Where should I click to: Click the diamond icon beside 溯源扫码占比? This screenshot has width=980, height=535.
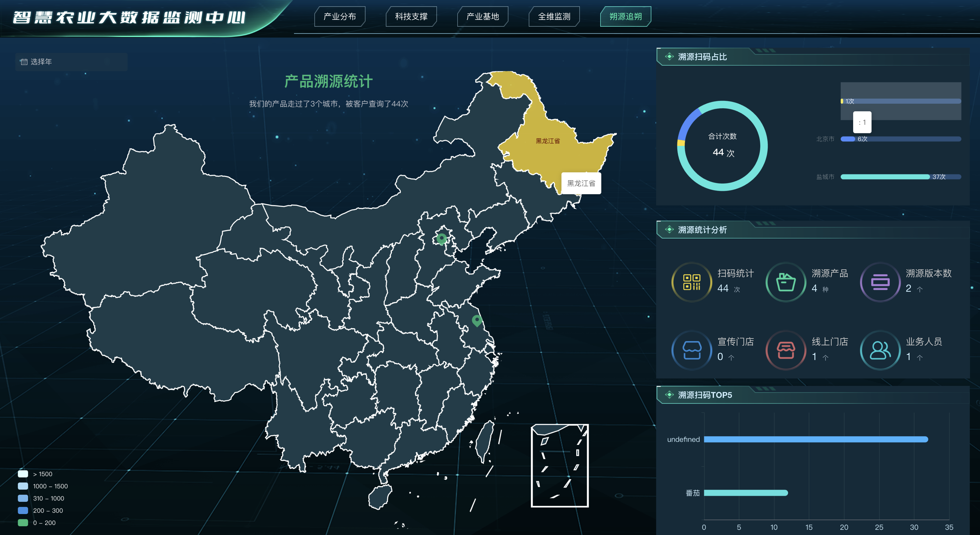click(x=669, y=57)
